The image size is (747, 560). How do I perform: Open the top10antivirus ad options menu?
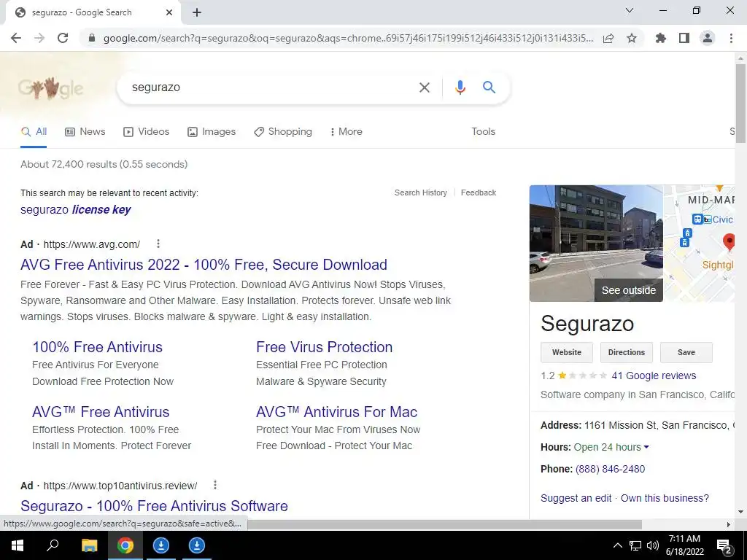click(215, 485)
